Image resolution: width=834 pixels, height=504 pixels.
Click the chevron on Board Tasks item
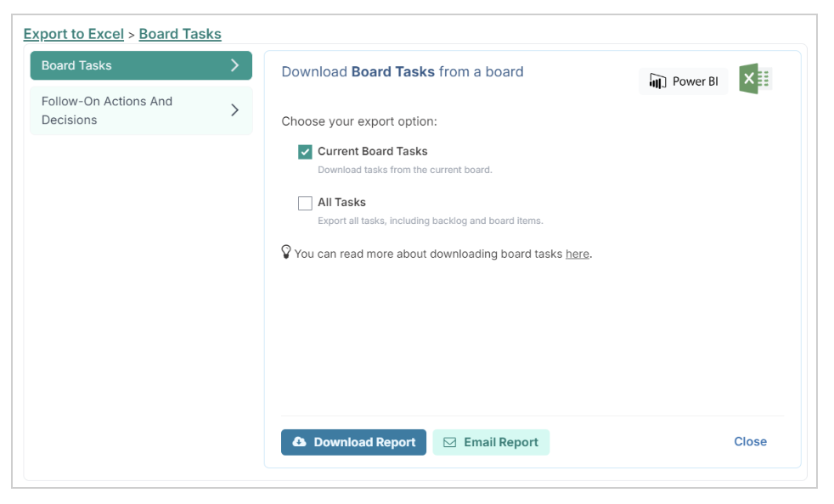[x=234, y=65]
